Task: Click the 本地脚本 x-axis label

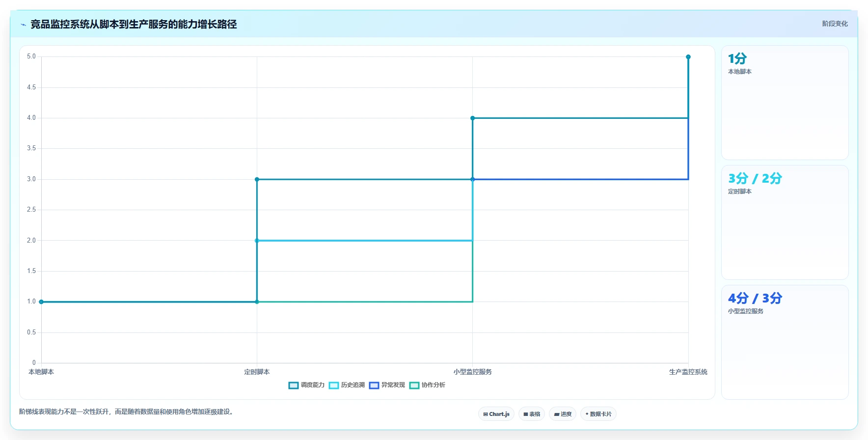Action: click(41, 372)
